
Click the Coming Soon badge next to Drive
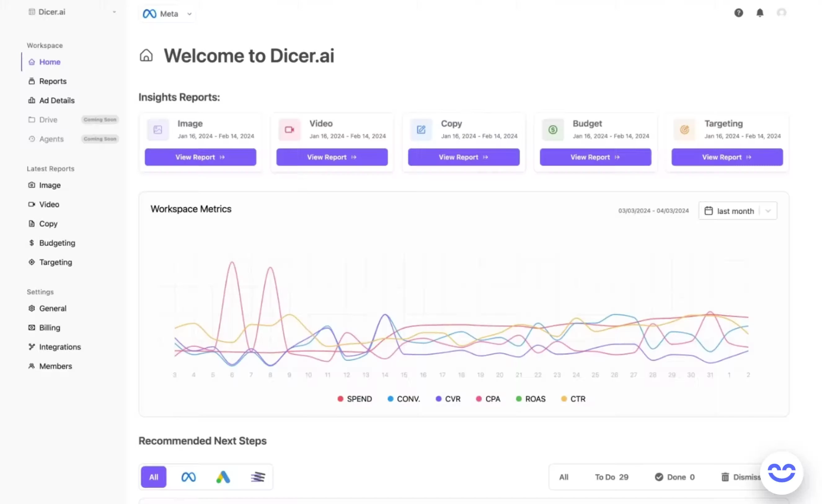pyautogui.click(x=100, y=119)
